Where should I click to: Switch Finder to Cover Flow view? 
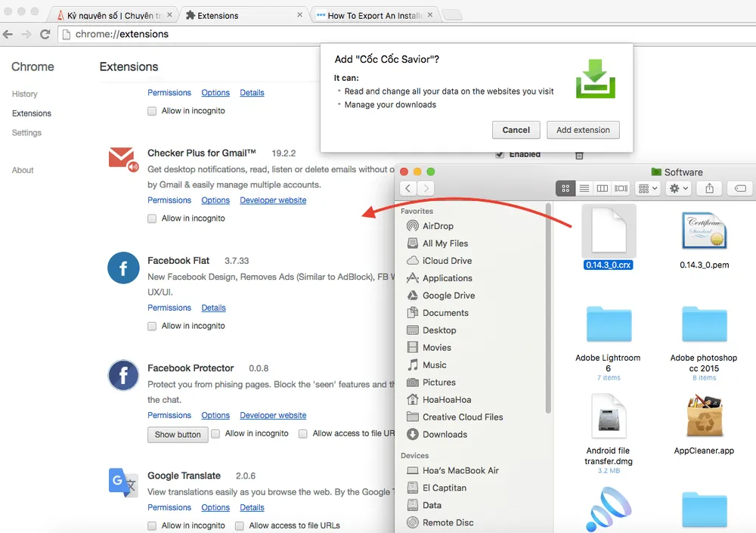click(x=621, y=188)
